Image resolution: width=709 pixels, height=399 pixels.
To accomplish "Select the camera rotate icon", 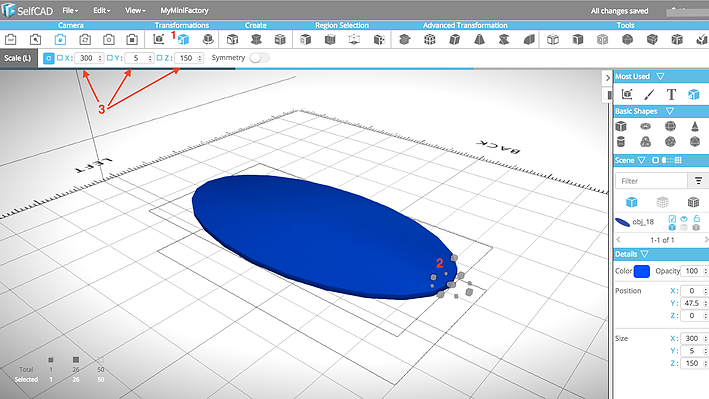I will pos(85,39).
